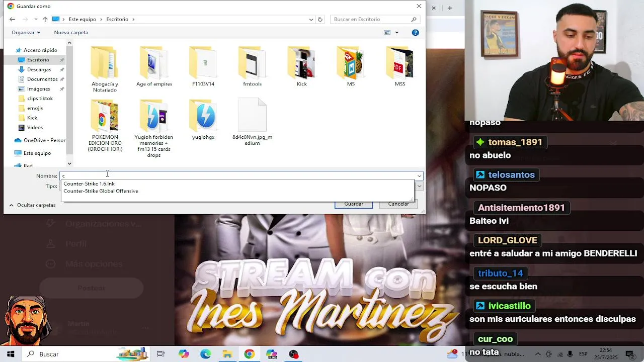The height and width of the screenshot is (362, 644).
Task: Click the Cancelar button
Action: point(398,204)
